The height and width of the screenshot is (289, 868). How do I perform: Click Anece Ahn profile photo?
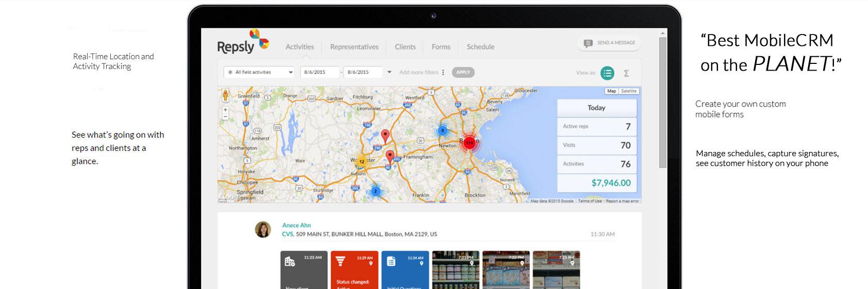[263, 229]
